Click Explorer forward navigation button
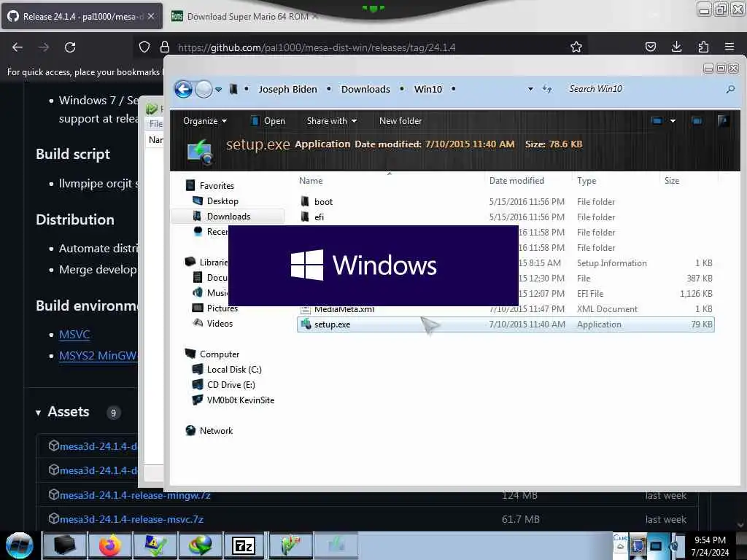 pyautogui.click(x=204, y=89)
